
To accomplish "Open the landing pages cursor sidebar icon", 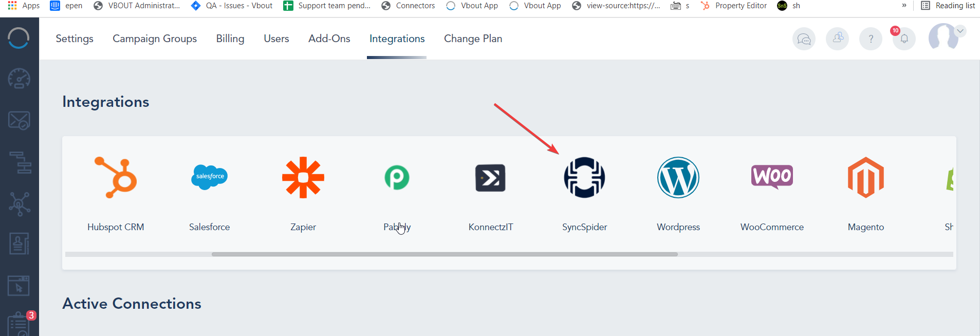I will click(x=19, y=286).
